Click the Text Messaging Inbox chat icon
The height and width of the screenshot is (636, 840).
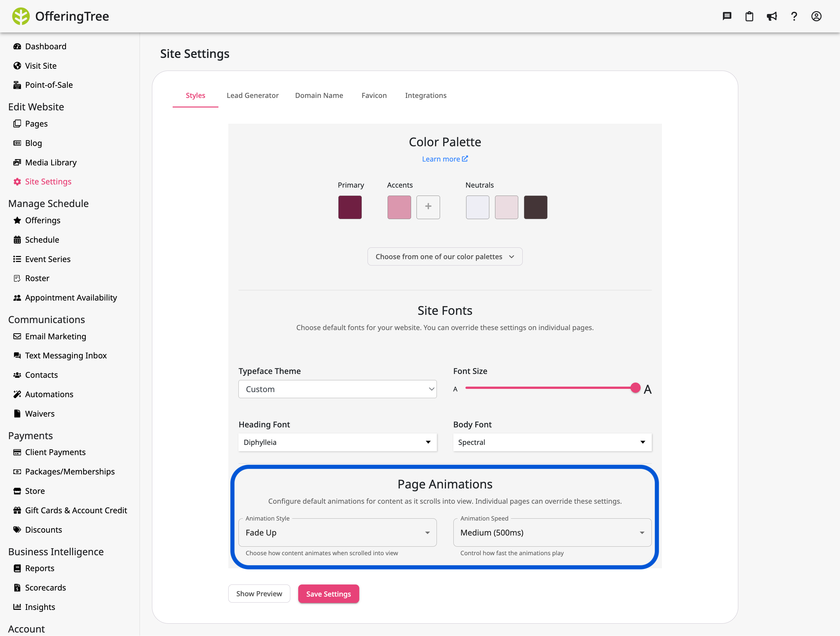tap(17, 355)
